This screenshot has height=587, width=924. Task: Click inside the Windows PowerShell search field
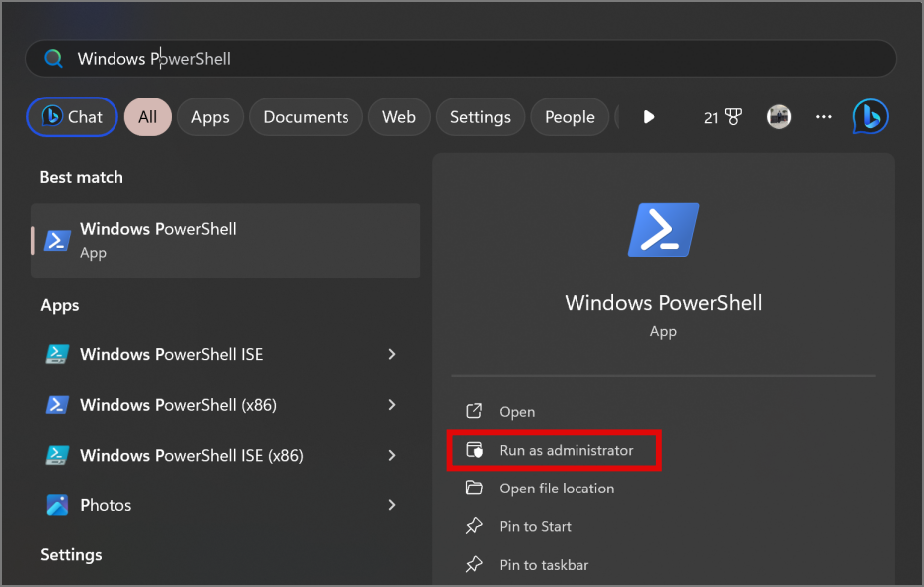tap(458, 59)
